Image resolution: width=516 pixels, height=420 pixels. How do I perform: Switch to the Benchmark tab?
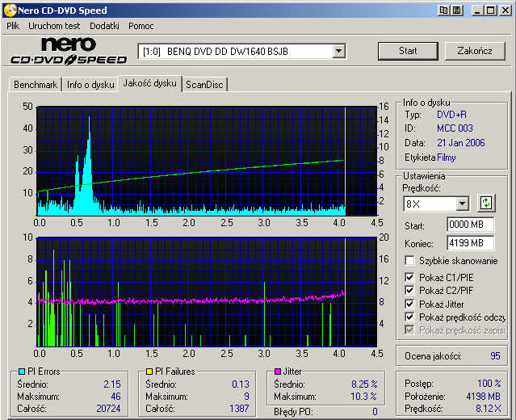coord(36,85)
